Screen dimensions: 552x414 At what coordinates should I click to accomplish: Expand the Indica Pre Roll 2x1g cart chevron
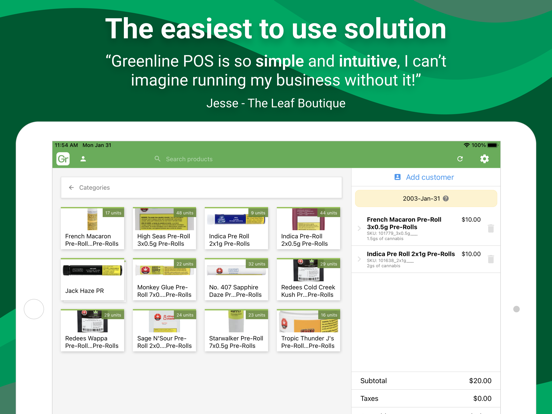[359, 259]
